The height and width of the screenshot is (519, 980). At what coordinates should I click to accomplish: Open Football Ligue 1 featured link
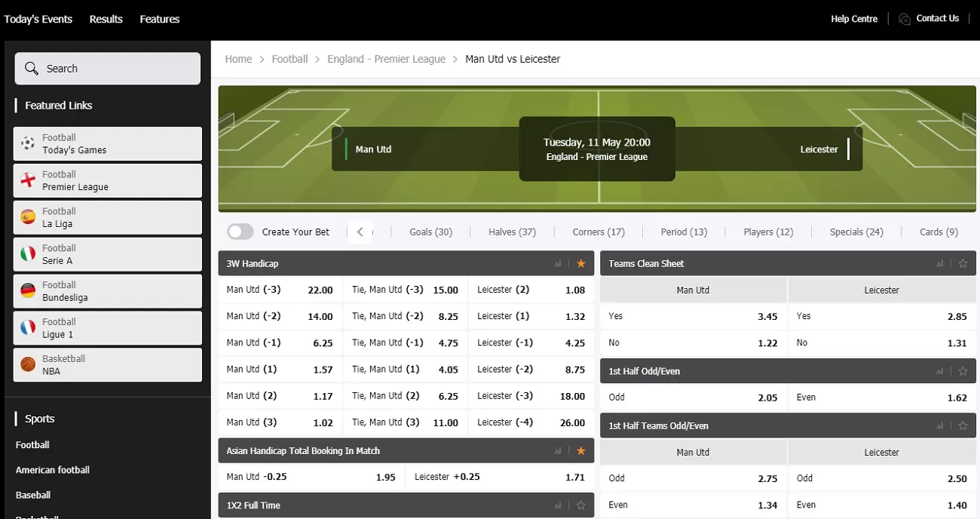(108, 328)
